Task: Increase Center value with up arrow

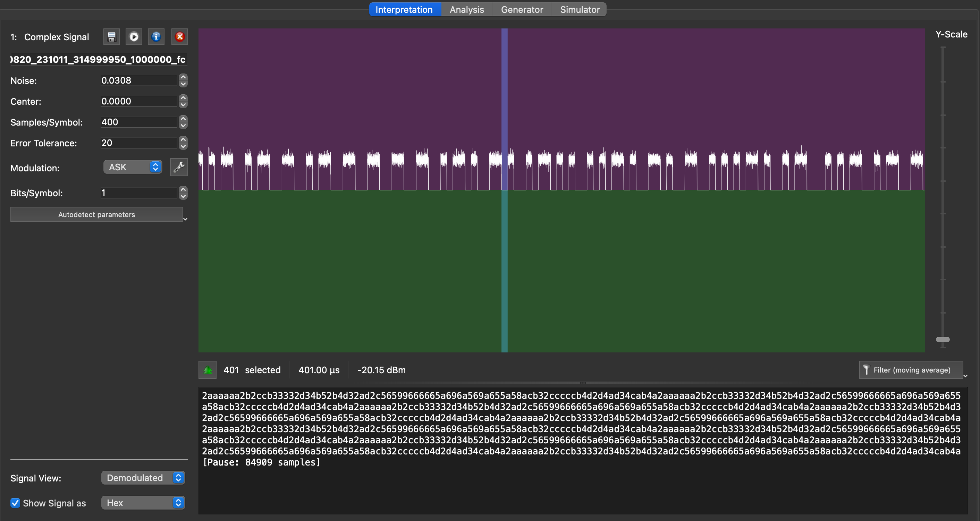Action: tap(183, 98)
